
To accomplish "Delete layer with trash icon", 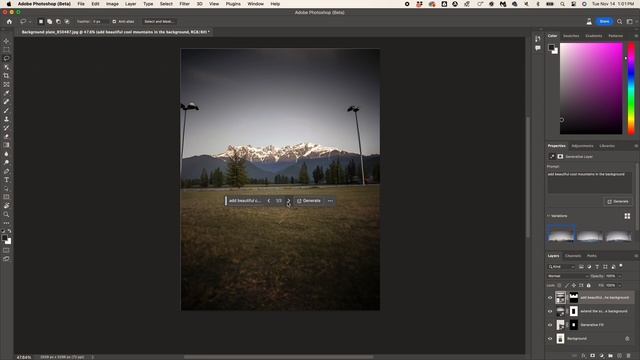I will (628, 356).
